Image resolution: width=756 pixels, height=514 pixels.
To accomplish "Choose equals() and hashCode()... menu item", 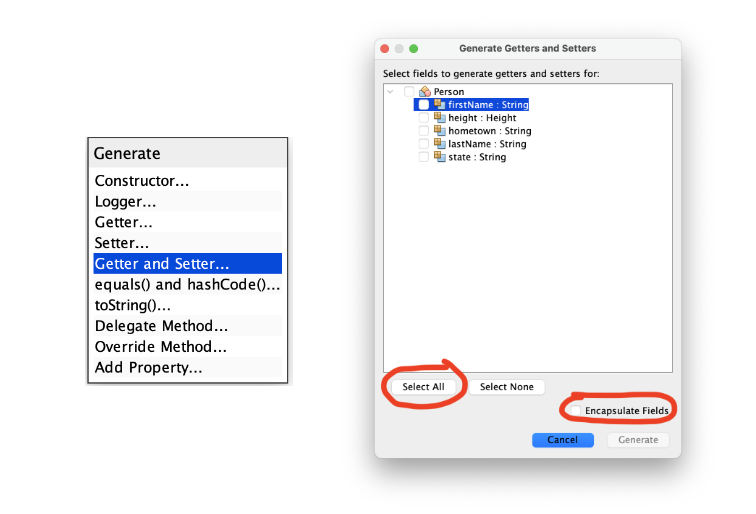I will coord(188,284).
